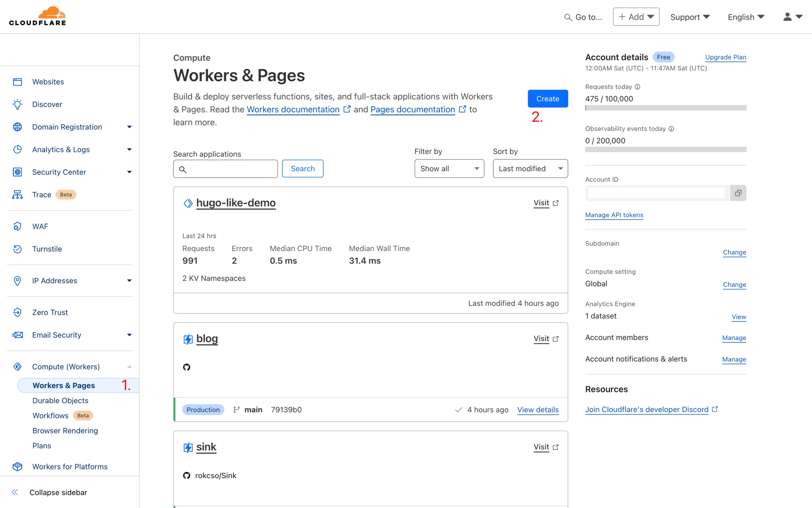Open the Pages documentation link
The width and height of the screenshot is (812, 508).
tap(413, 110)
